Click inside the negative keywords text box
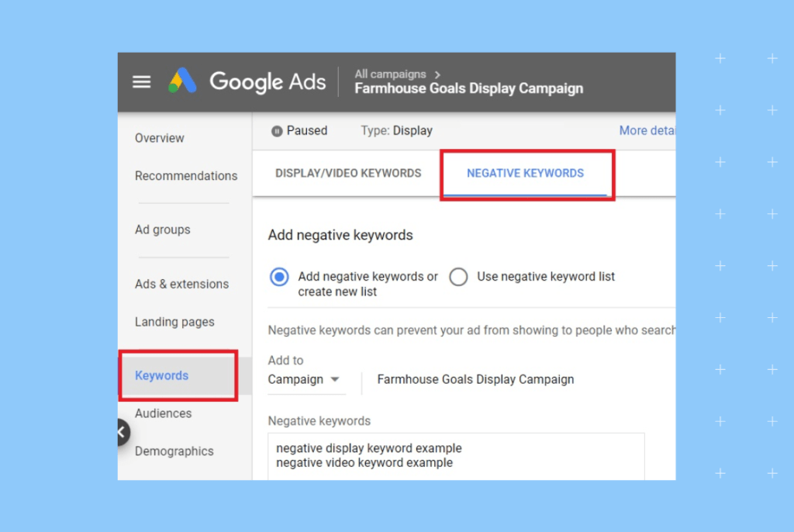This screenshot has height=532, width=794. (x=457, y=455)
